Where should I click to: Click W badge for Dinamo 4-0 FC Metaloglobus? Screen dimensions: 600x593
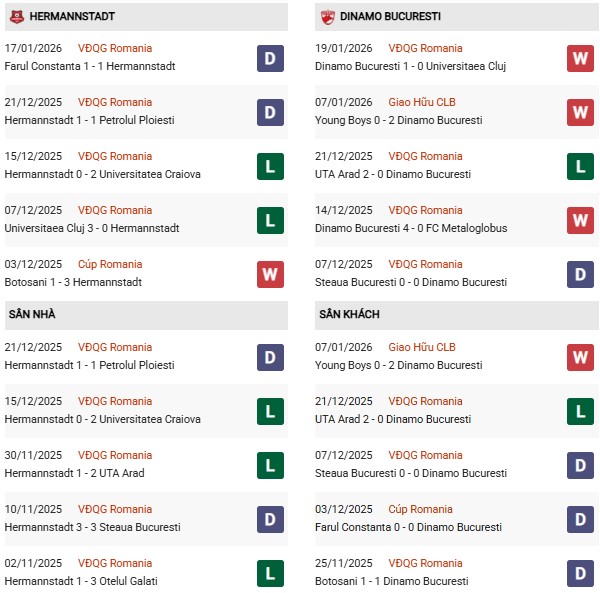point(580,220)
